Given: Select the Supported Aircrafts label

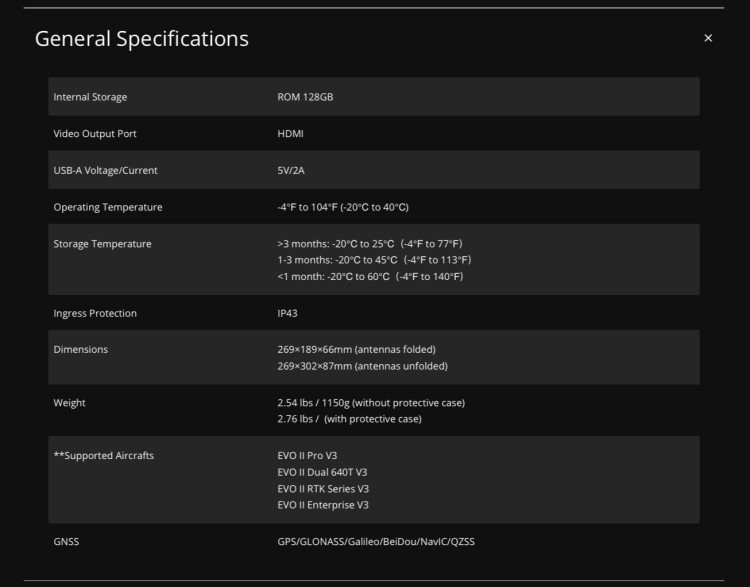Looking at the screenshot, I should point(104,455).
